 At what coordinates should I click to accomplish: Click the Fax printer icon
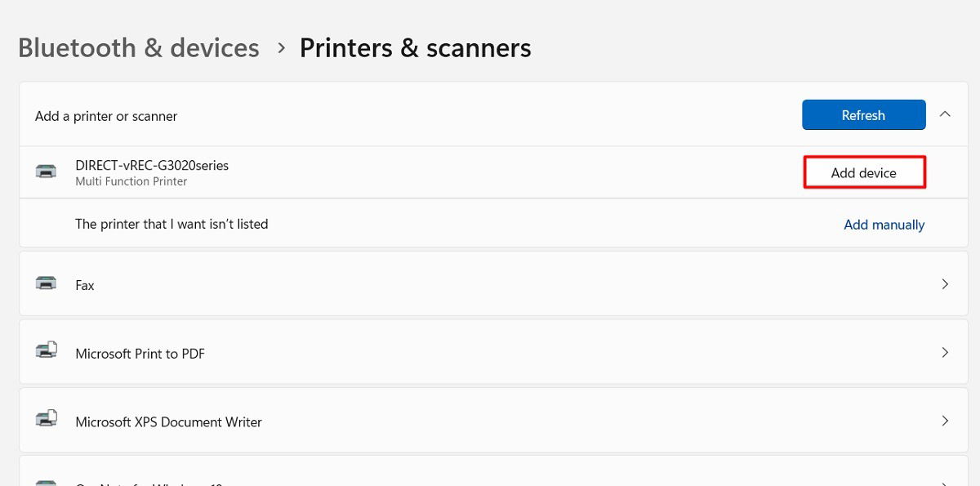pos(47,283)
